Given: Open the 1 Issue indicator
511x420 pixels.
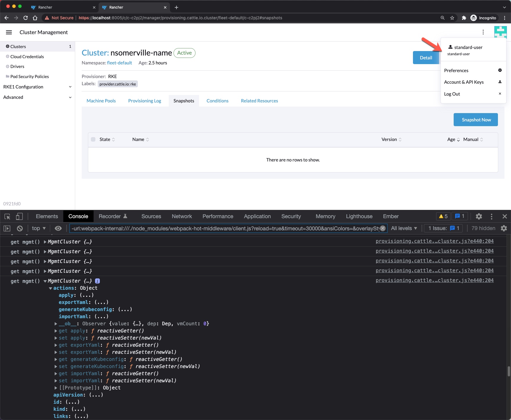Looking at the screenshot, I should point(444,228).
